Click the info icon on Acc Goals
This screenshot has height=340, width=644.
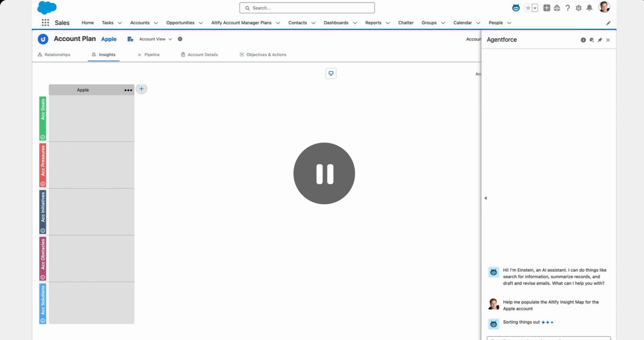[x=43, y=138]
